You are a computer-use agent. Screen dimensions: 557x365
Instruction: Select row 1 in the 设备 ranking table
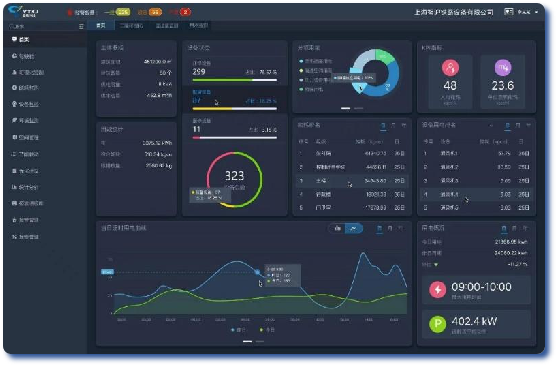(x=476, y=153)
